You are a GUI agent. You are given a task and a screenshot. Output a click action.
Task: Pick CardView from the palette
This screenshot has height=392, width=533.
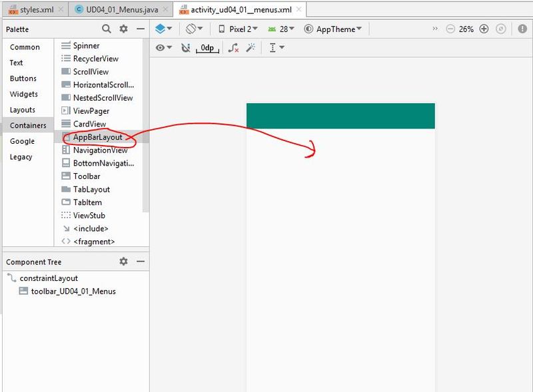(x=99, y=124)
